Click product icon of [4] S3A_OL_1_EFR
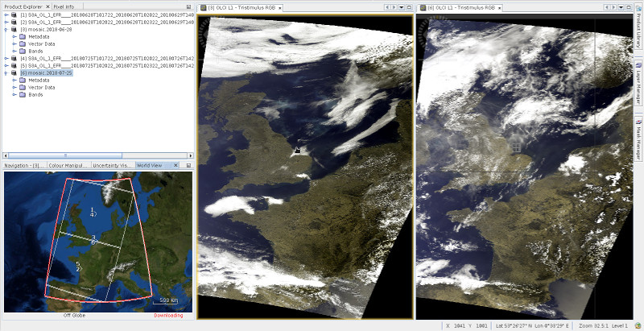Screen dimensions: 644x331 click(14, 58)
